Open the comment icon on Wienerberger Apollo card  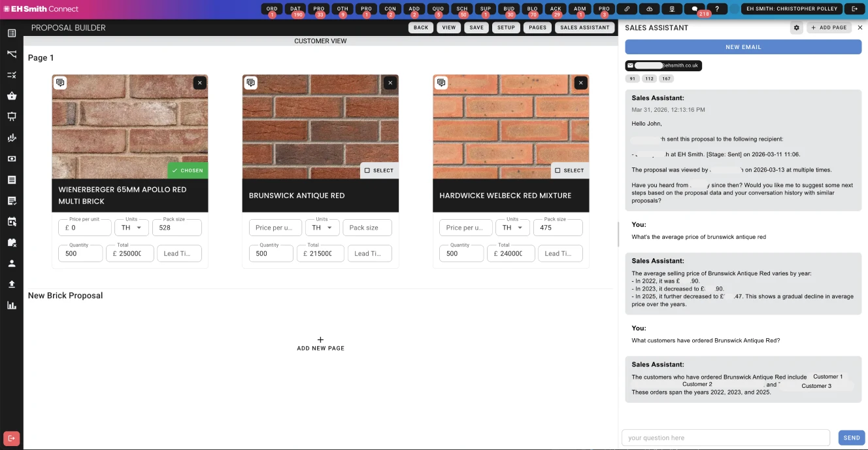60,83
